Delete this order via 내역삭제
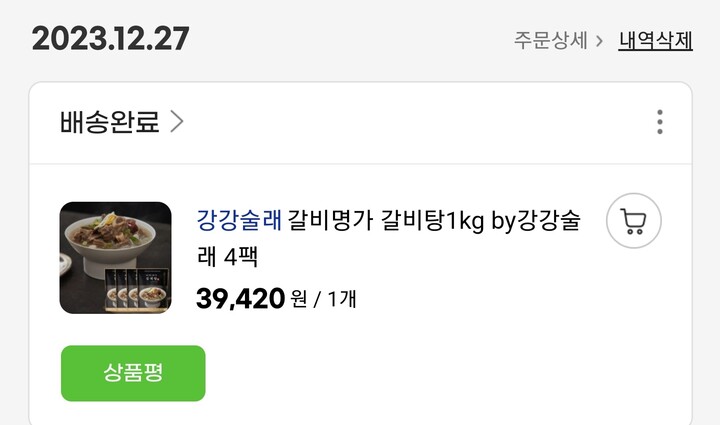Viewport: 720px width, 425px height. pyautogui.click(x=655, y=40)
